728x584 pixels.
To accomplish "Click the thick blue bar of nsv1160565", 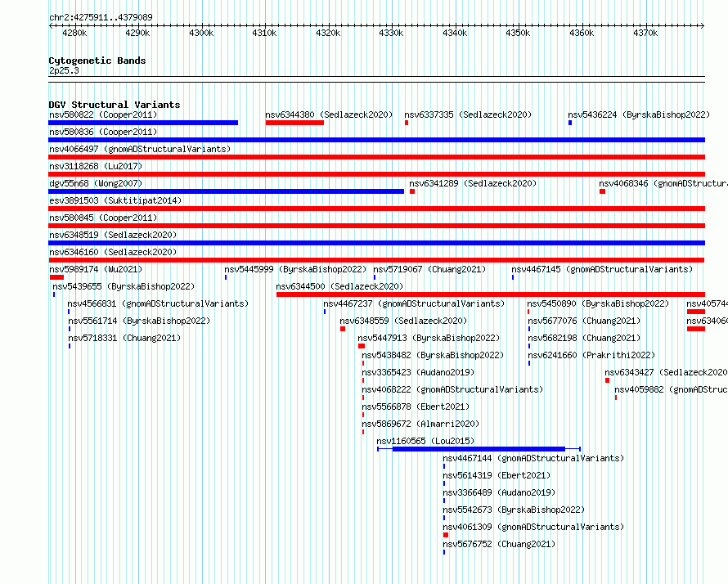I will click(x=479, y=449).
